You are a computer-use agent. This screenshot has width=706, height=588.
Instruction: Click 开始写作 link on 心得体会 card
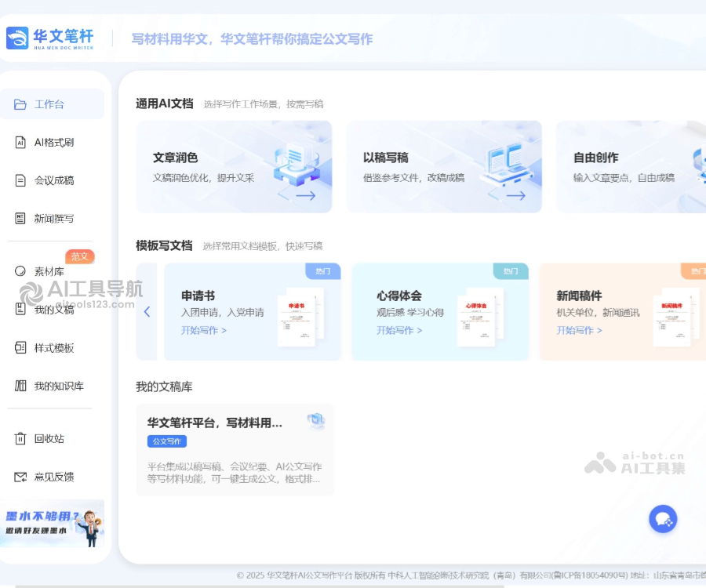[x=399, y=330]
